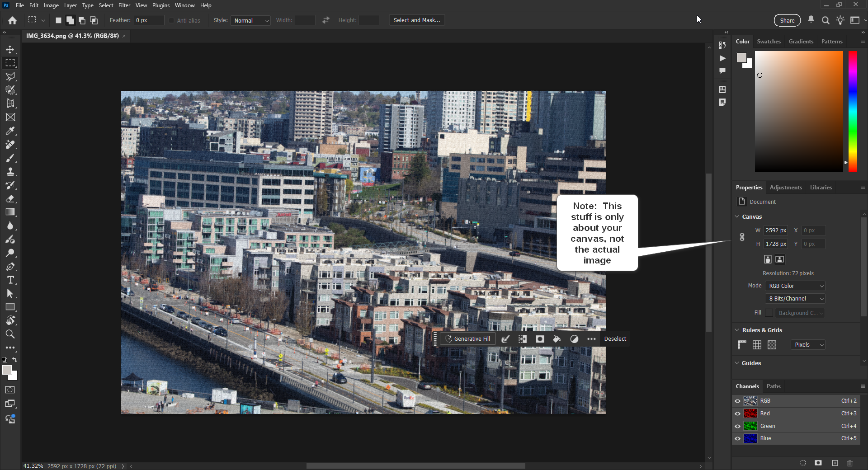Open the blend mode Style dropdown
The height and width of the screenshot is (470, 868).
(250, 20)
